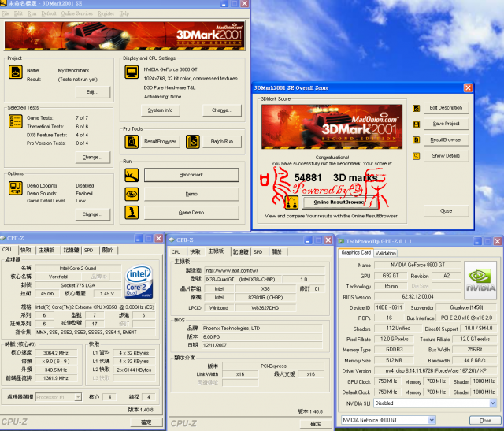Click the Driver Version value in GPU-Z

coord(435,371)
